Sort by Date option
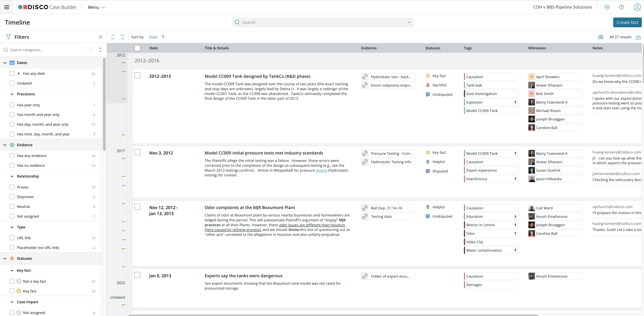 (153, 37)
